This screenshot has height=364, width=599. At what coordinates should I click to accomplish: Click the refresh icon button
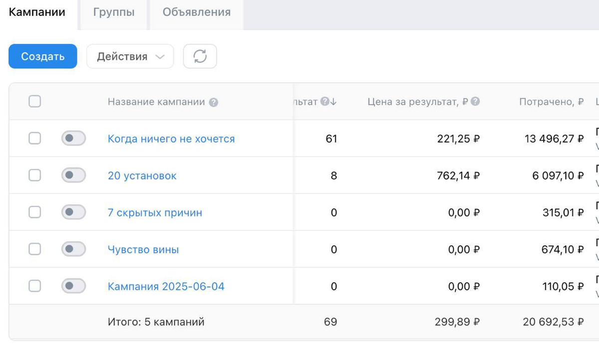[200, 56]
